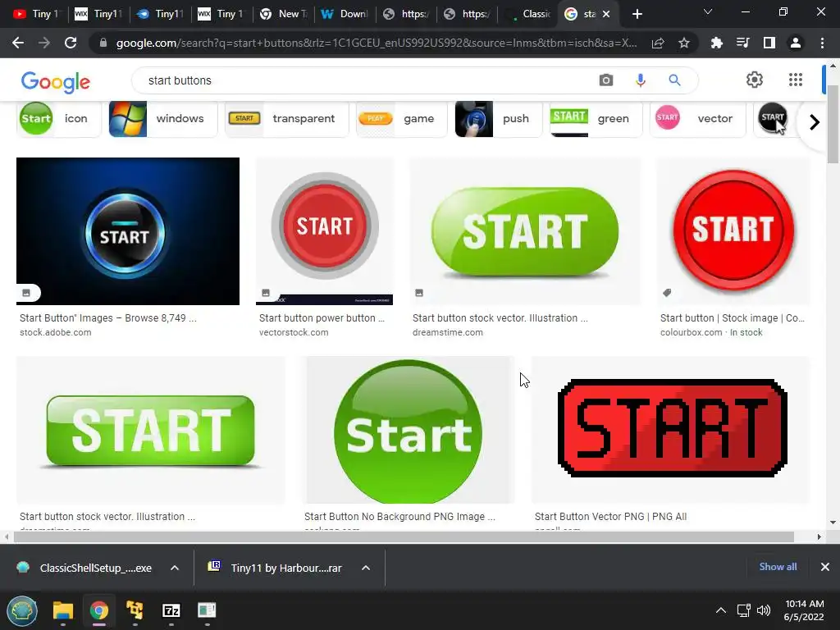Screen dimensions: 840x630
Task: Open the green rectangular START button image
Action: click(x=151, y=430)
